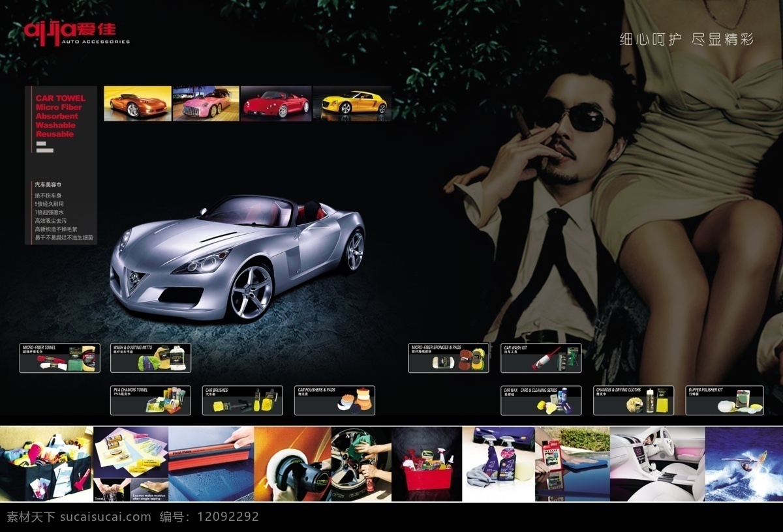Click the large silver roadster image
783x532 pixels.
tap(238, 258)
